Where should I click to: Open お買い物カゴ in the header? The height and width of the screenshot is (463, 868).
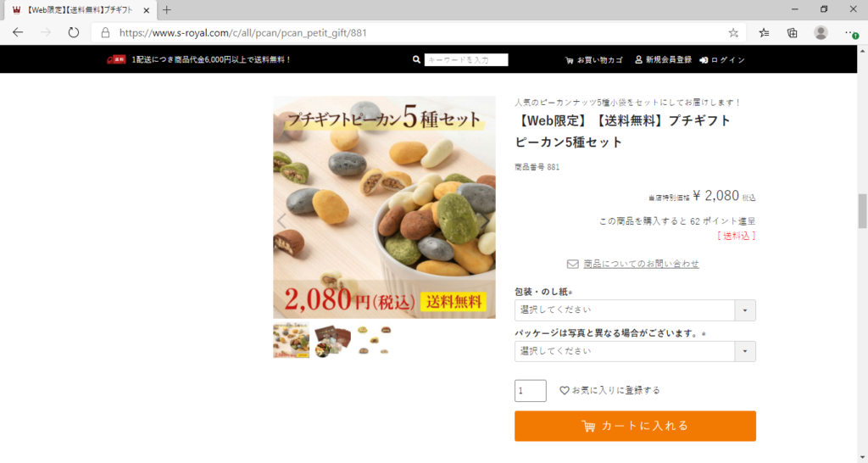coord(593,60)
